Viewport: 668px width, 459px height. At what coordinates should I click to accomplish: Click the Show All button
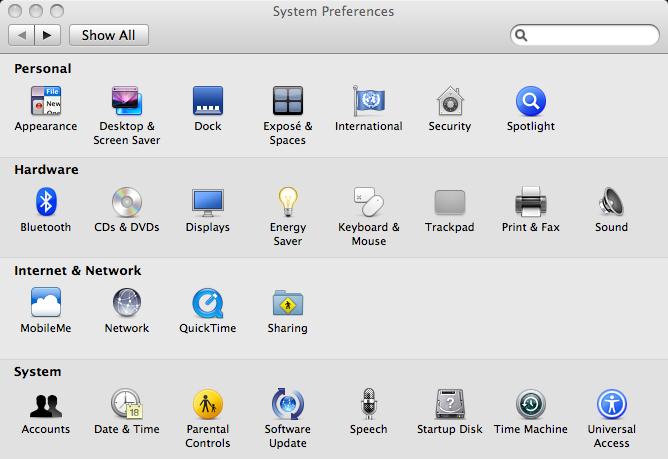[109, 35]
